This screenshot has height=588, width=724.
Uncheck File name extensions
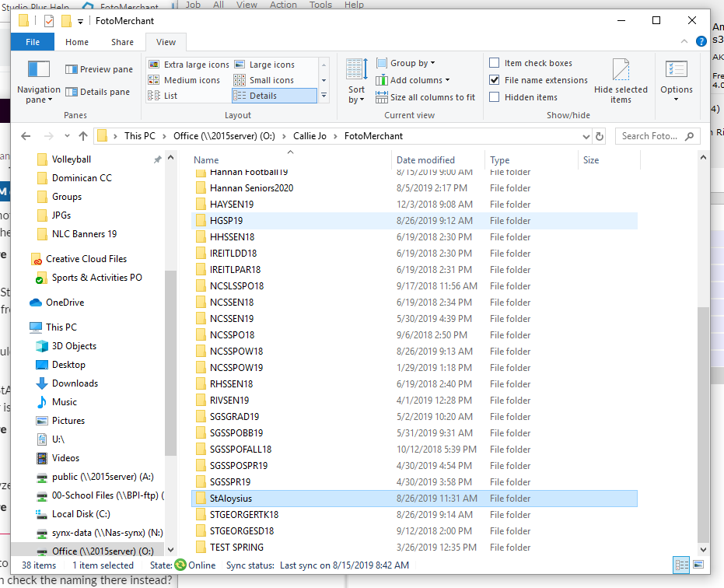coord(494,80)
